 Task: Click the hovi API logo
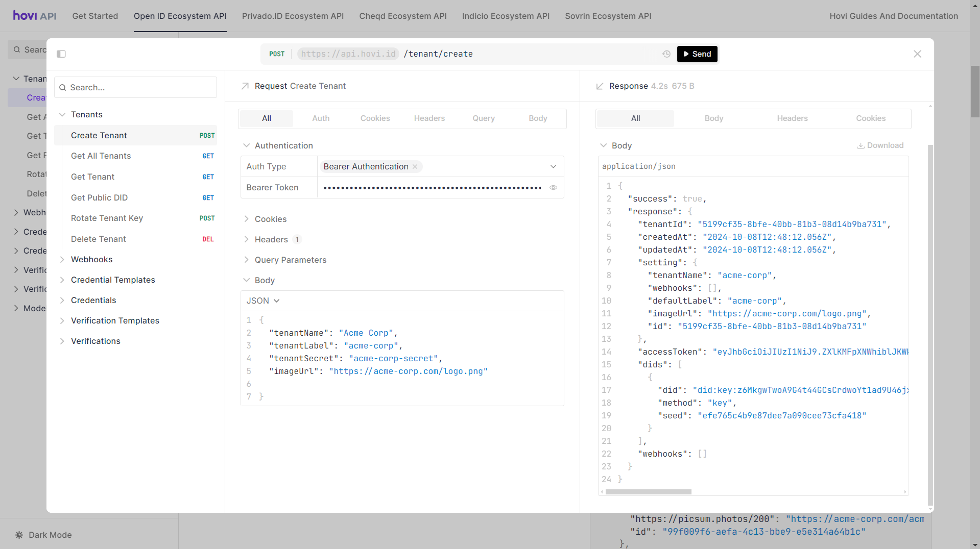coord(35,16)
